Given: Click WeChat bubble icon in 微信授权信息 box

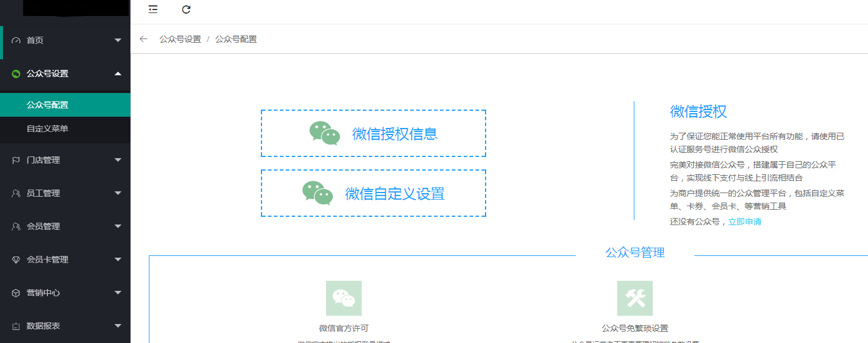Looking at the screenshot, I should pyautogui.click(x=325, y=133).
